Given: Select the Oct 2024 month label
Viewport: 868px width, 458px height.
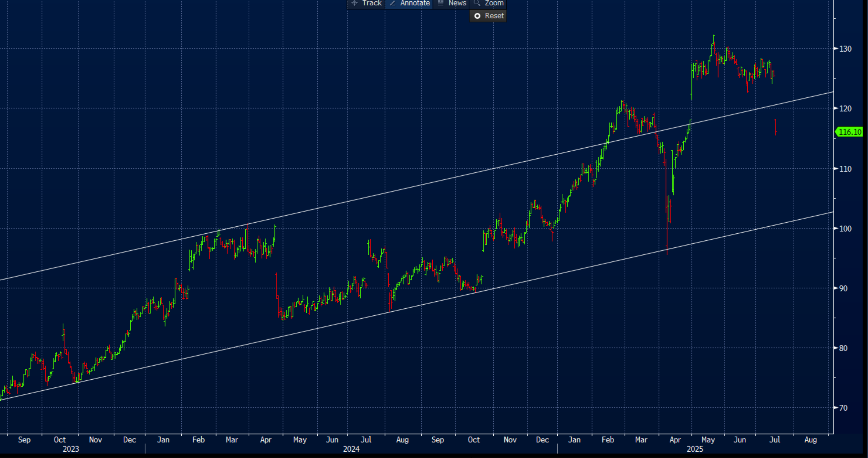Looking at the screenshot, I should pos(474,440).
